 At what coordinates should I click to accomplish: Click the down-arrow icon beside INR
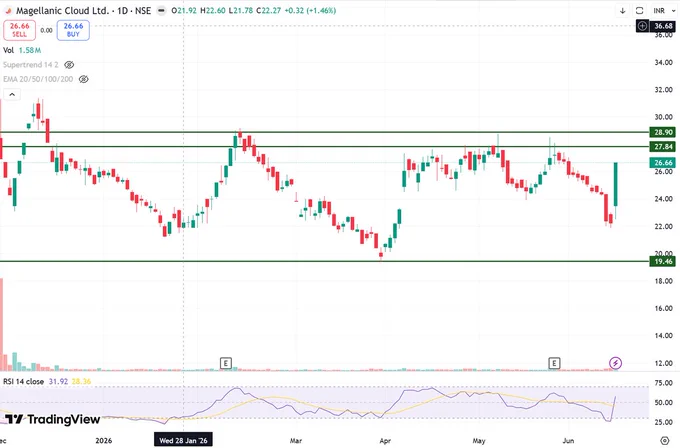coord(622,11)
